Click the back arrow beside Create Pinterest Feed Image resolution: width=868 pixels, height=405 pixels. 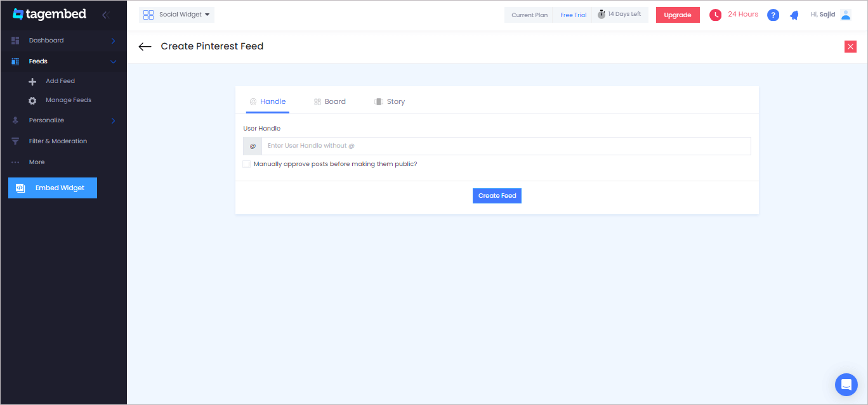pos(145,46)
